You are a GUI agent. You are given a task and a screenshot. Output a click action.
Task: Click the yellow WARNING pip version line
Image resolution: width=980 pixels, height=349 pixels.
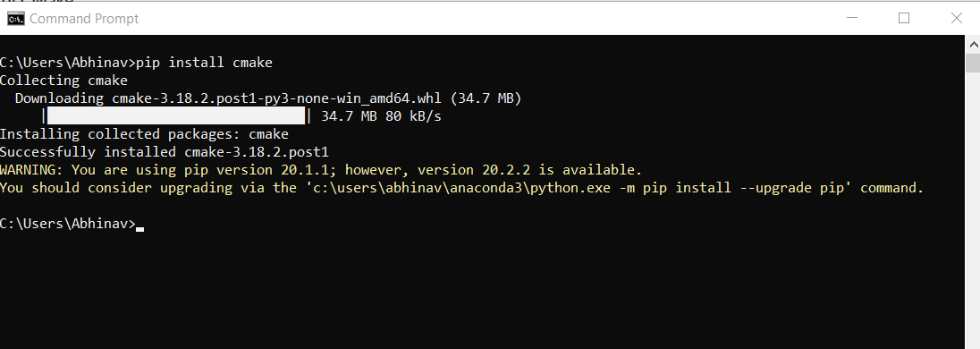pyautogui.click(x=321, y=170)
